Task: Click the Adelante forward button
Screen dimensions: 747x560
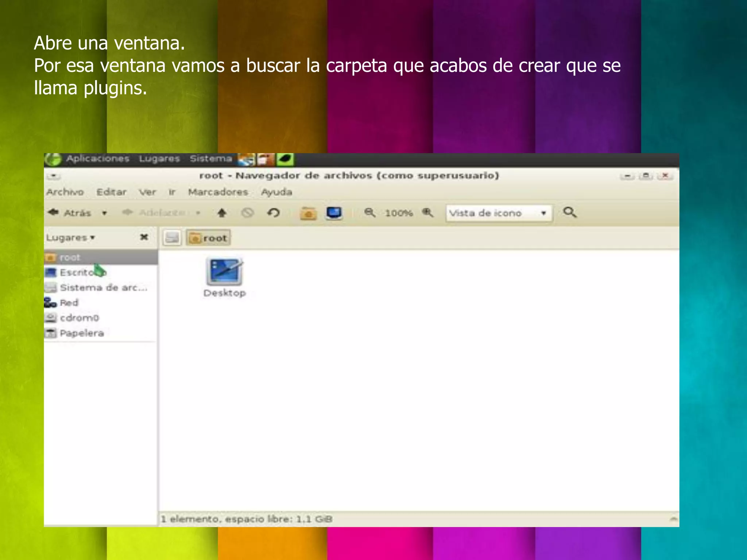Action: 154,213
